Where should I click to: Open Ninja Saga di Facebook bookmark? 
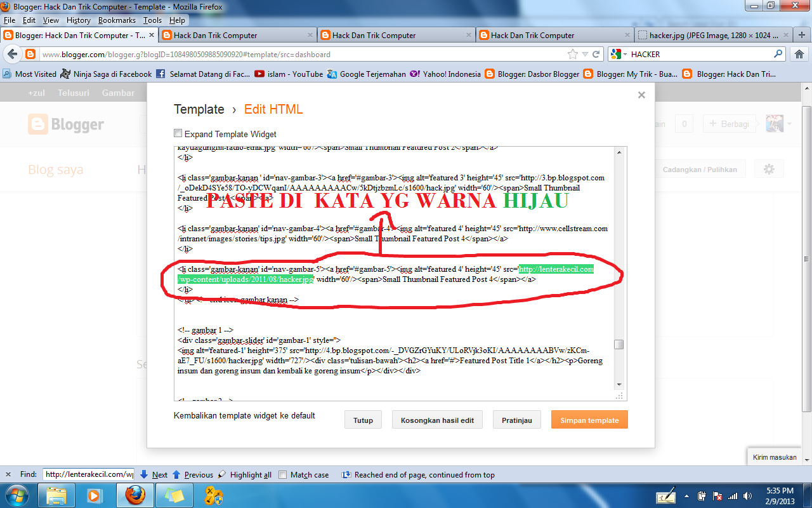(106, 74)
